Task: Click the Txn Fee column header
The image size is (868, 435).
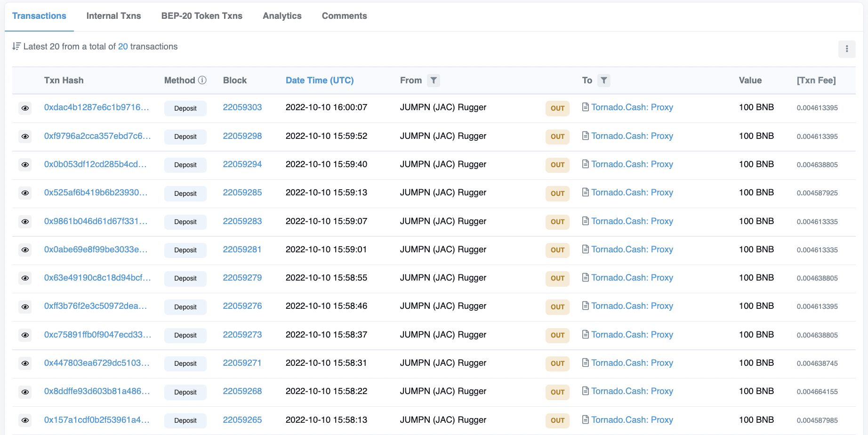Action: coord(816,81)
